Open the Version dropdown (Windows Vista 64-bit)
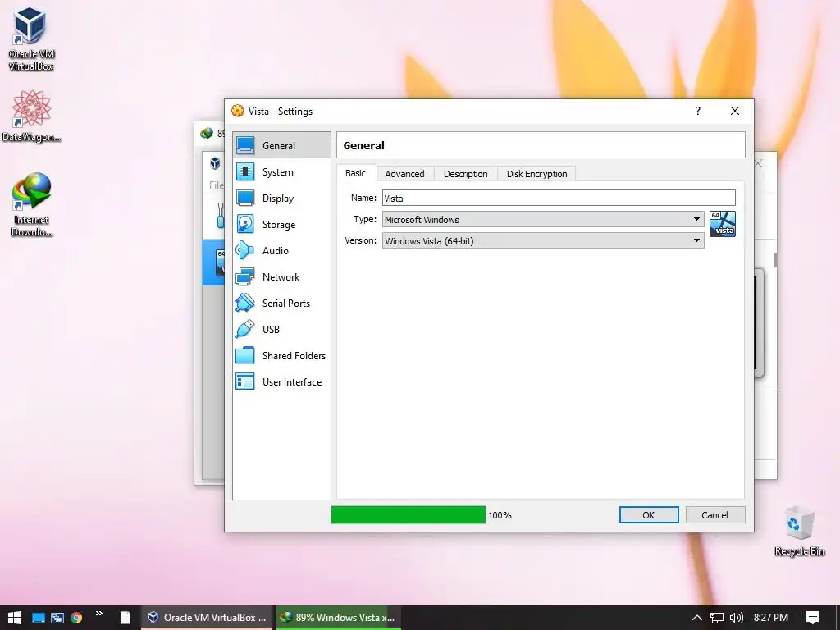The image size is (840, 630). (543, 240)
